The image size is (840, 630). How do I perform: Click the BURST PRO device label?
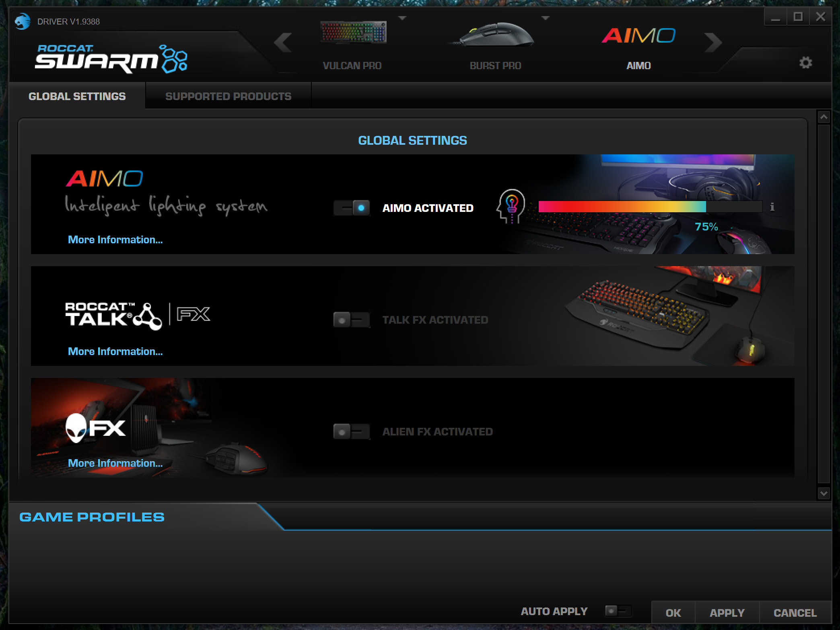point(495,66)
